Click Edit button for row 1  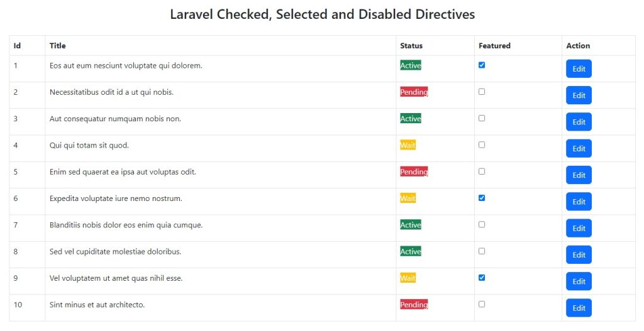(x=579, y=69)
